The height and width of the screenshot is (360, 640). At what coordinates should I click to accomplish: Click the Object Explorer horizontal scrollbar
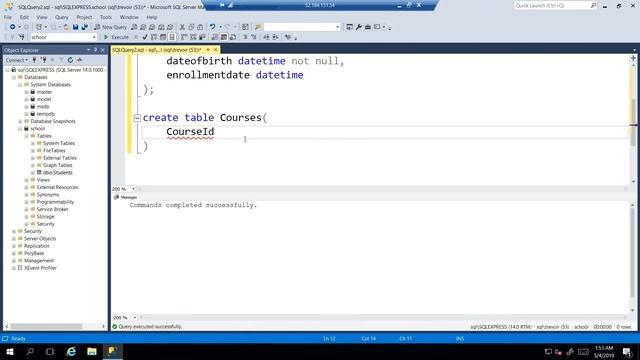[x=46, y=327]
